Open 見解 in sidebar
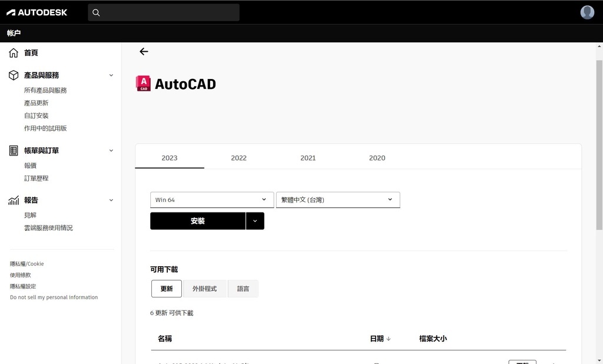603x364 pixels. [x=30, y=215]
